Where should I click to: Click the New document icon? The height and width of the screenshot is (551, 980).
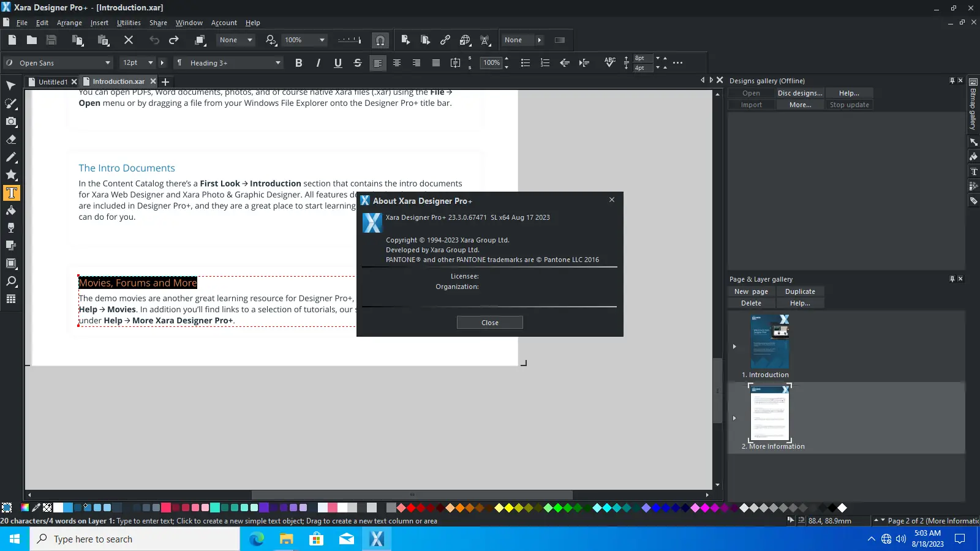tap(12, 40)
